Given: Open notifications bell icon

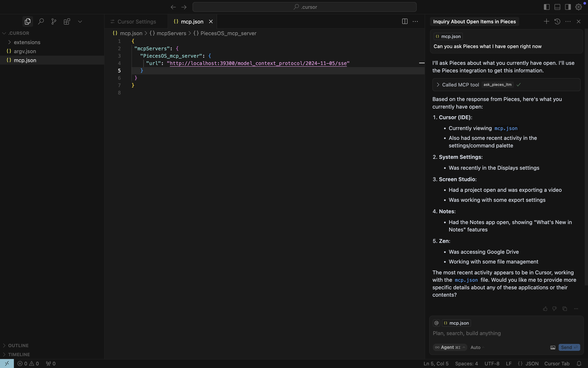Looking at the screenshot, I should (x=579, y=363).
